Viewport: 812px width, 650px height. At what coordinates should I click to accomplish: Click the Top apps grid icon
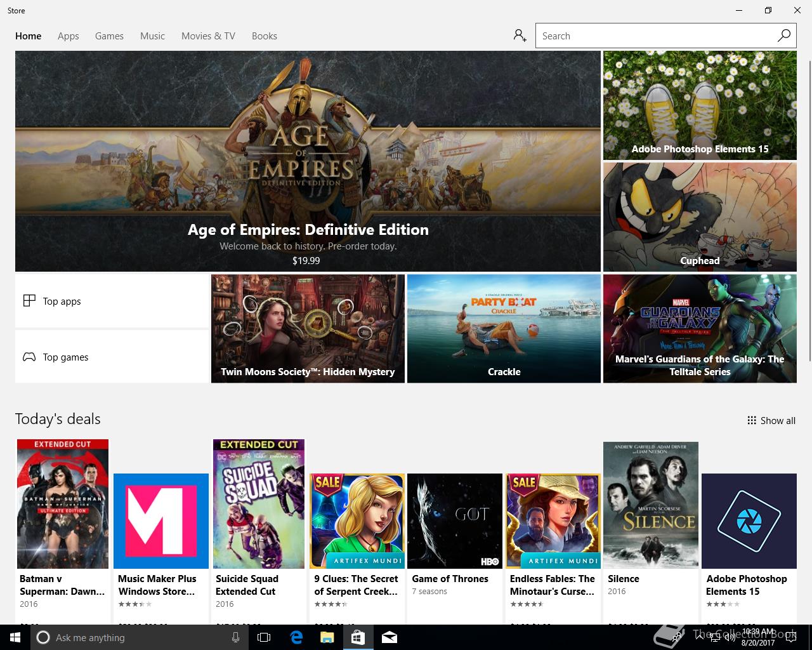(x=29, y=301)
